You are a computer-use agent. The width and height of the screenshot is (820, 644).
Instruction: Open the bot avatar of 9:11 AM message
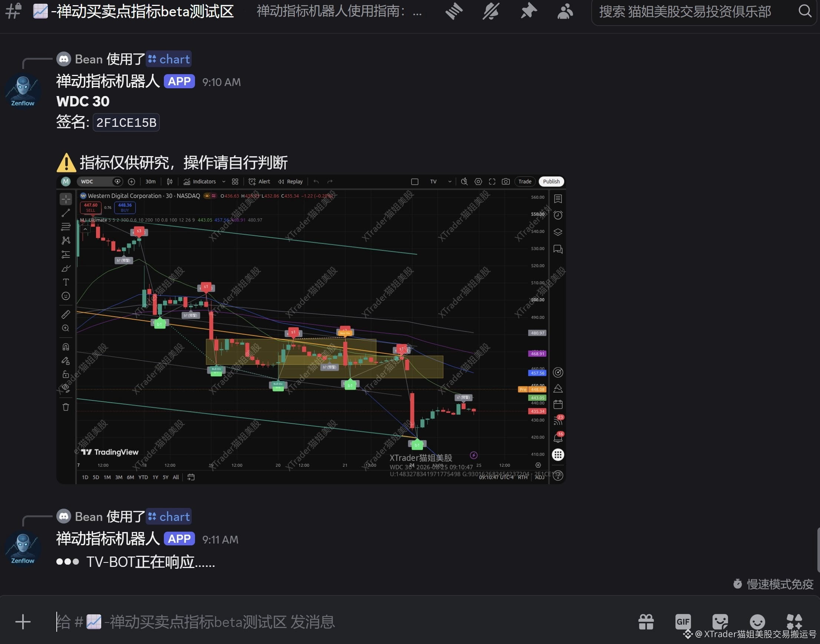coord(23,548)
